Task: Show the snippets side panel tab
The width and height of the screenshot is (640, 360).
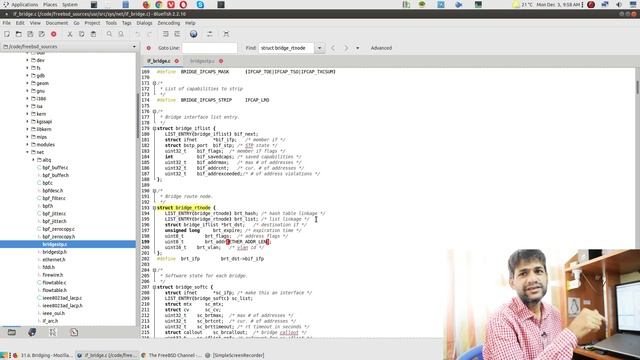Action: [74, 332]
